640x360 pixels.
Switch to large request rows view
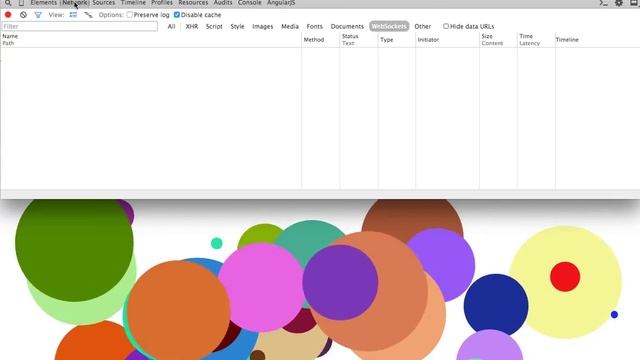pyautogui.click(x=73, y=15)
